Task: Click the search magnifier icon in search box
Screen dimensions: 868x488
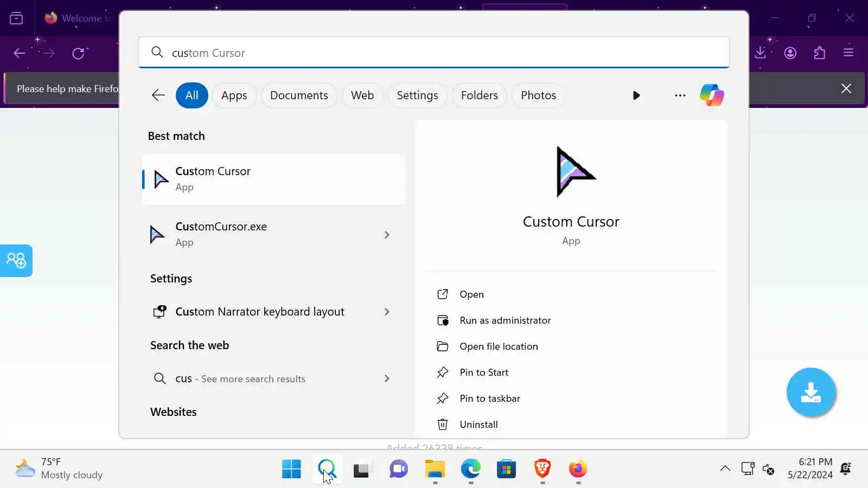Action: (x=157, y=52)
